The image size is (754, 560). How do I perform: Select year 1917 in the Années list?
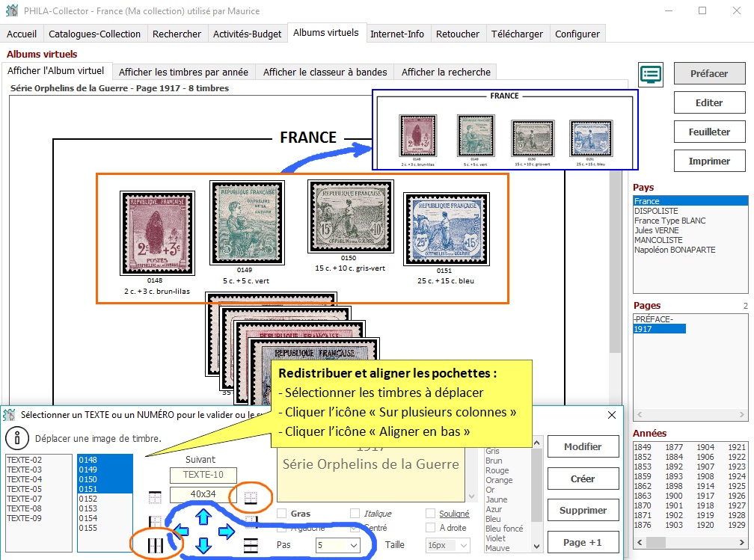pos(705,496)
